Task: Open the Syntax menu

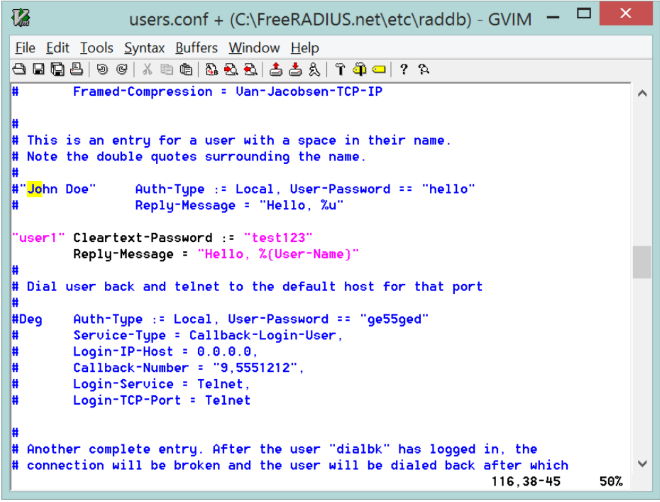Action: [x=144, y=47]
